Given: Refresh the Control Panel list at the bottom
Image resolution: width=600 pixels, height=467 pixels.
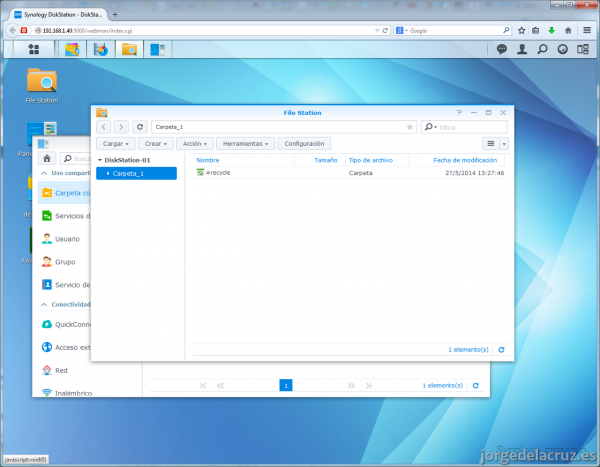Looking at the screenshot, I should (476, 385).
